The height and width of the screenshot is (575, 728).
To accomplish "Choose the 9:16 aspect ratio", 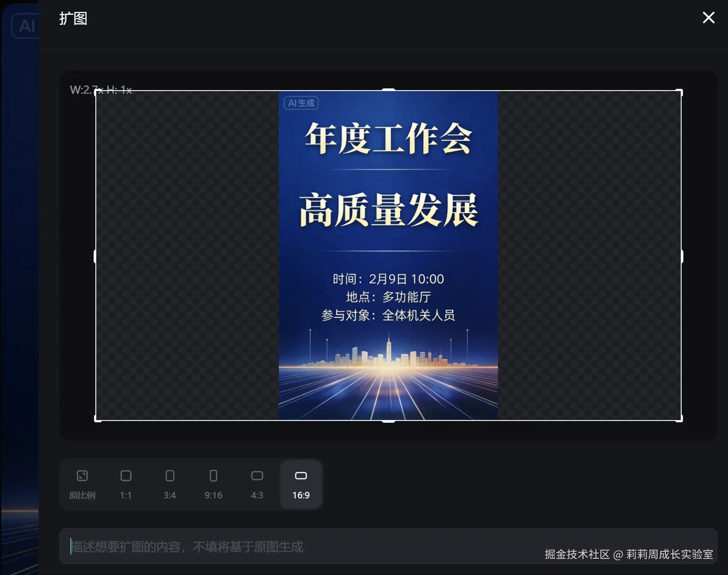I will (x=213, y=484).
